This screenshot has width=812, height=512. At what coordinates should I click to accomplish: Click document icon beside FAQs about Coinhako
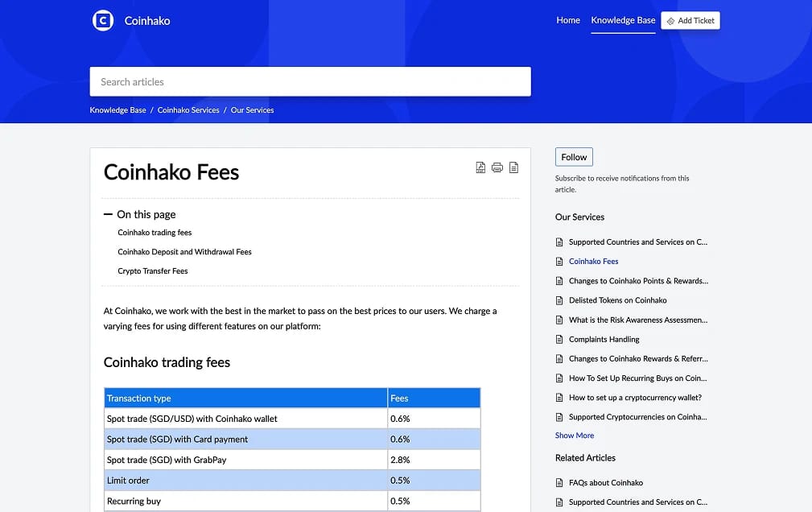point(559,483)
